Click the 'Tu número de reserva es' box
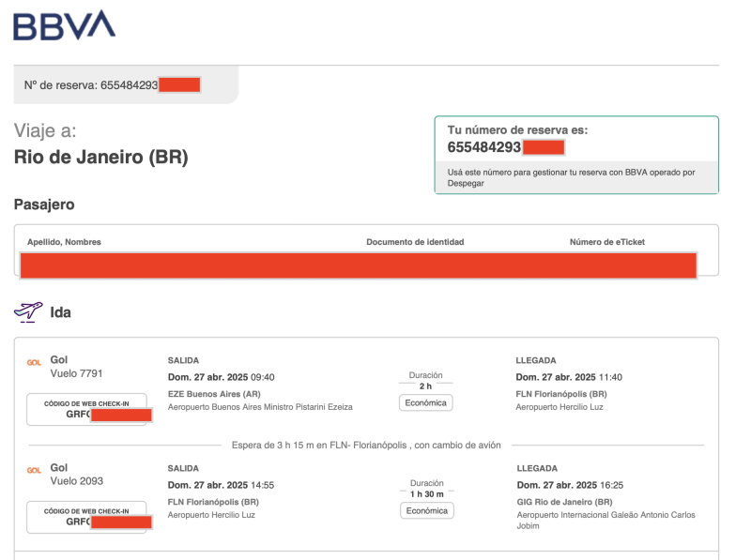This screenshot has width=751, height=560. [575, 155]
